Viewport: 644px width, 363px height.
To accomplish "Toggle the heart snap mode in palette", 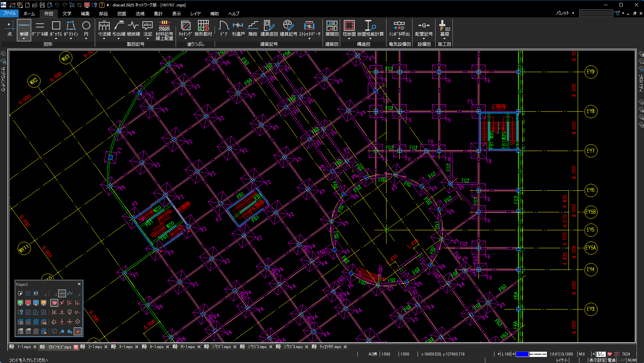I will (x=54, y=303).
